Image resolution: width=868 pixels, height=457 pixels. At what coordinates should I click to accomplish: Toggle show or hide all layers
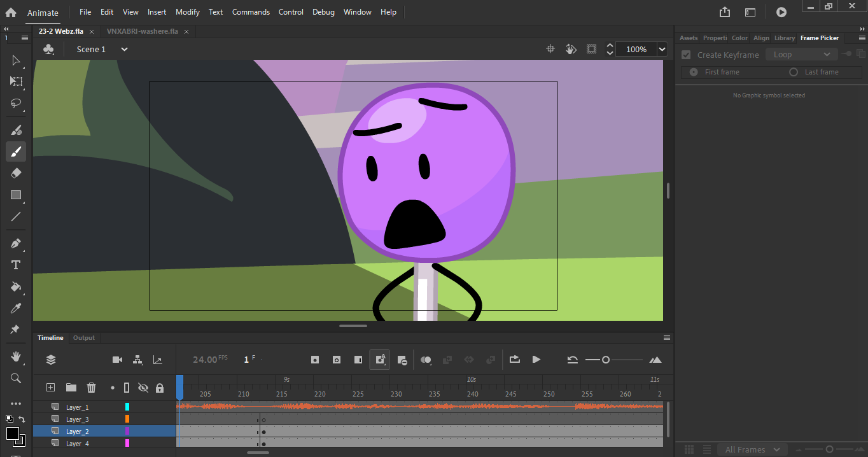tap(143, 388)
